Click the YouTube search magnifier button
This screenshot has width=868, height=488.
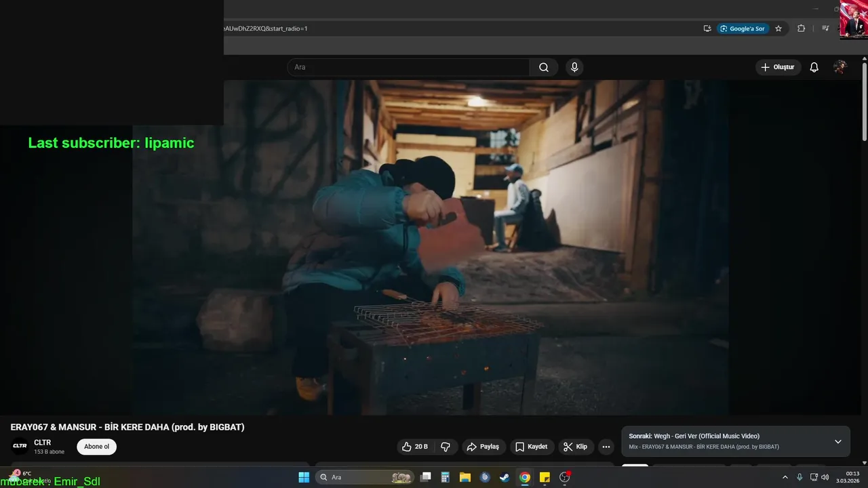pos(544,67)
